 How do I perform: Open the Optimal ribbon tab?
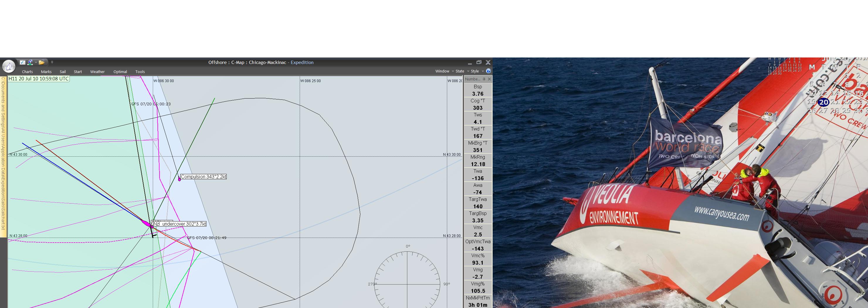click(120, 72)
